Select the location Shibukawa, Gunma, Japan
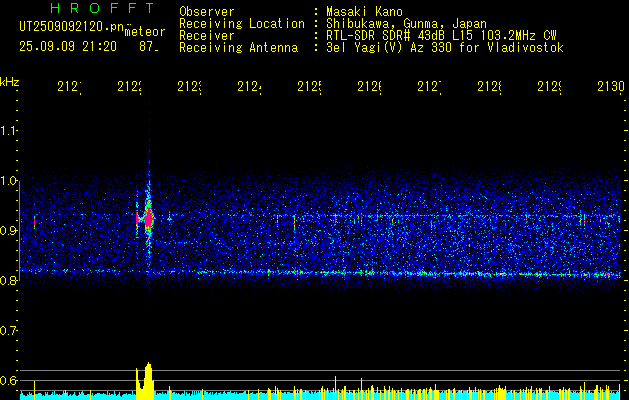This screenshot has width=629, height=400. pyautogui.click(x=406, y=24)
